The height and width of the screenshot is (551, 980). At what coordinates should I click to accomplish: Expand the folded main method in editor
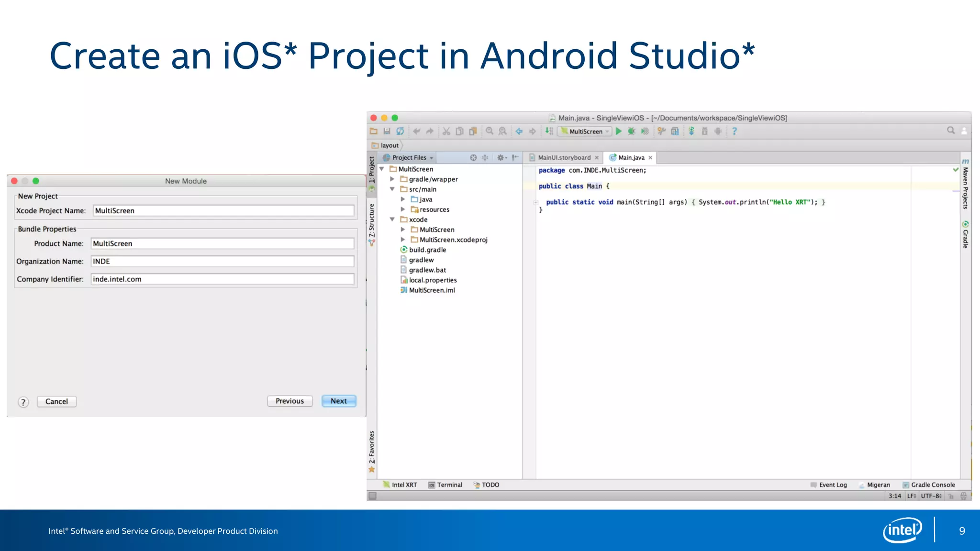pos(536,202)
